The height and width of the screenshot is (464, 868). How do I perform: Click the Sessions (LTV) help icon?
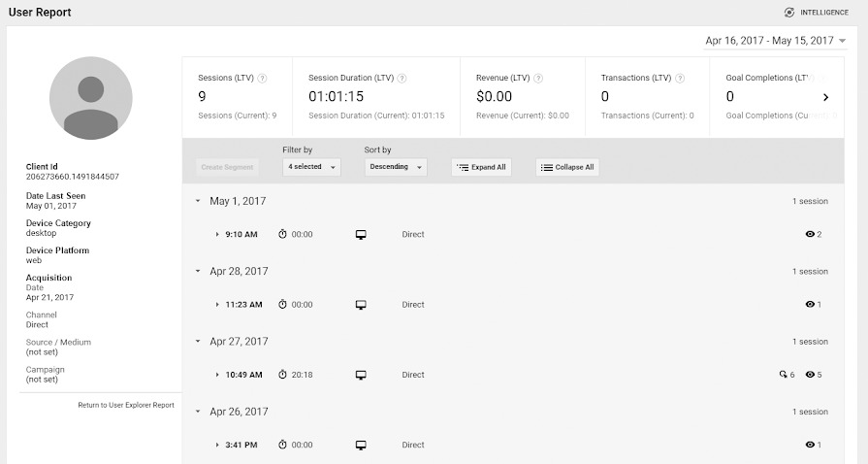tap(263, 79)
